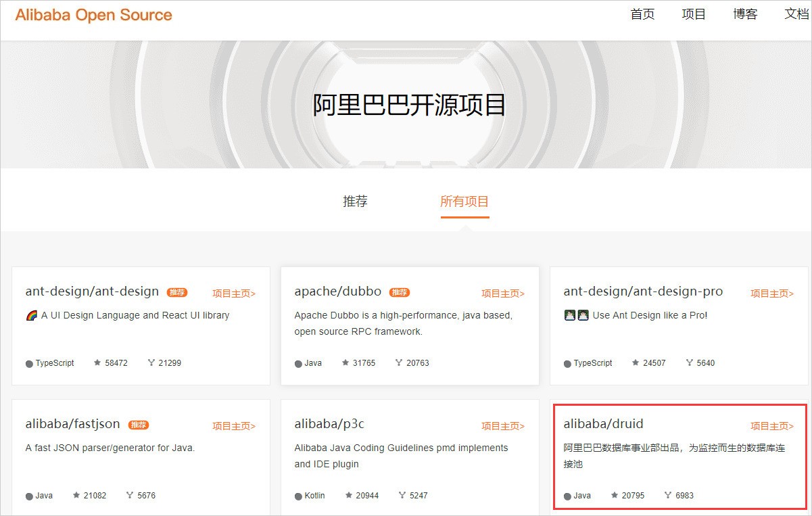This screenshot has width=812, height=516.
Task: Open 项目主页 link for alibaba/fastjson
Action: pyautogui.click(x=234, y=426)
